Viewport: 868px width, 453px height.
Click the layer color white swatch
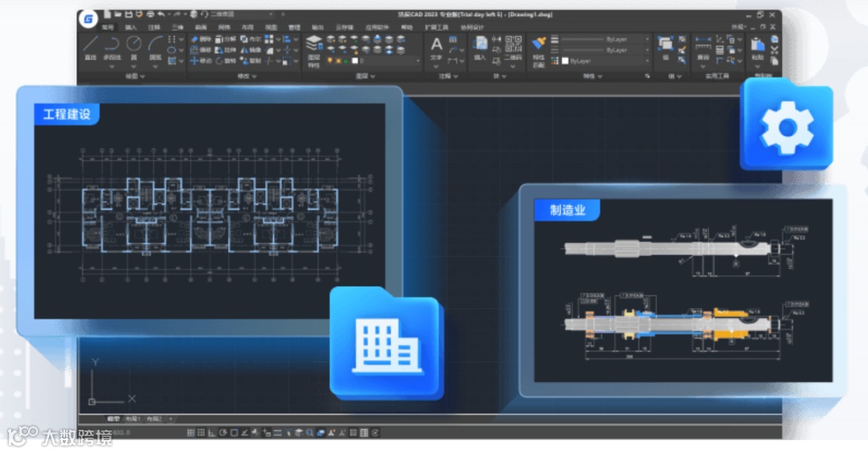coord(355,61)
